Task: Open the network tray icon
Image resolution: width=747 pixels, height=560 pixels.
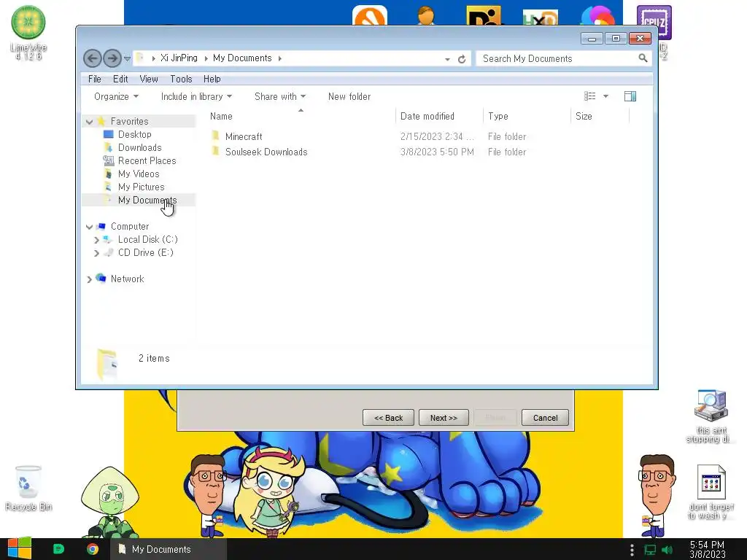Action: (x=650, y=550)
